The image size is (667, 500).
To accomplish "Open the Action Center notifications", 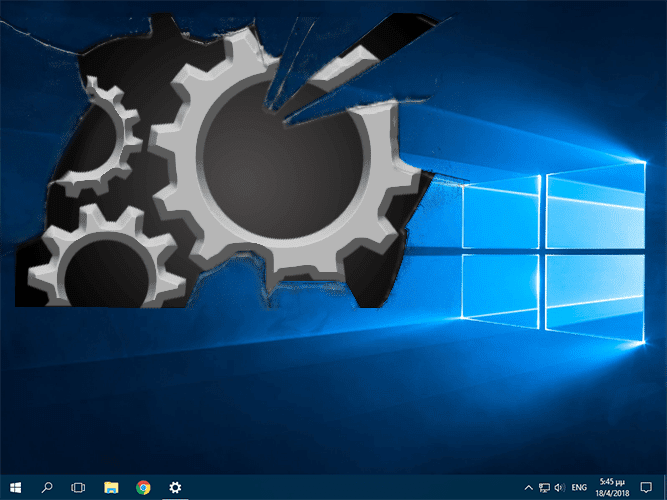I will point(646,488).
